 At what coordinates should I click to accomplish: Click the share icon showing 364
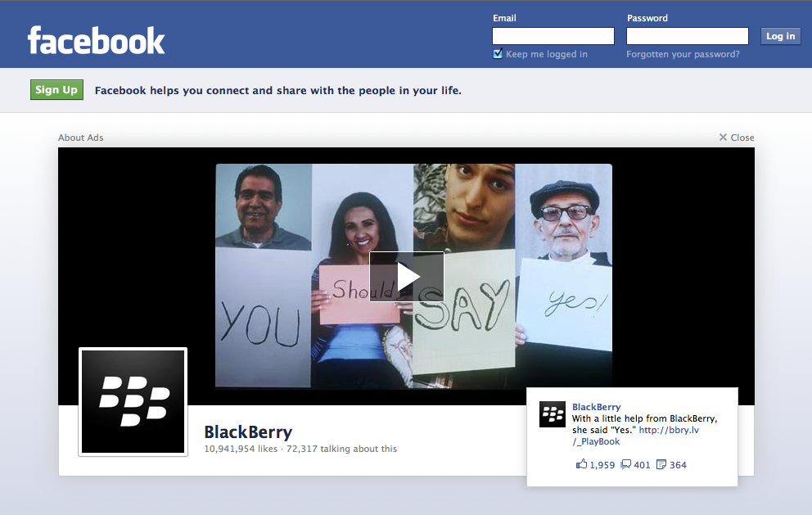coord(662,464)
